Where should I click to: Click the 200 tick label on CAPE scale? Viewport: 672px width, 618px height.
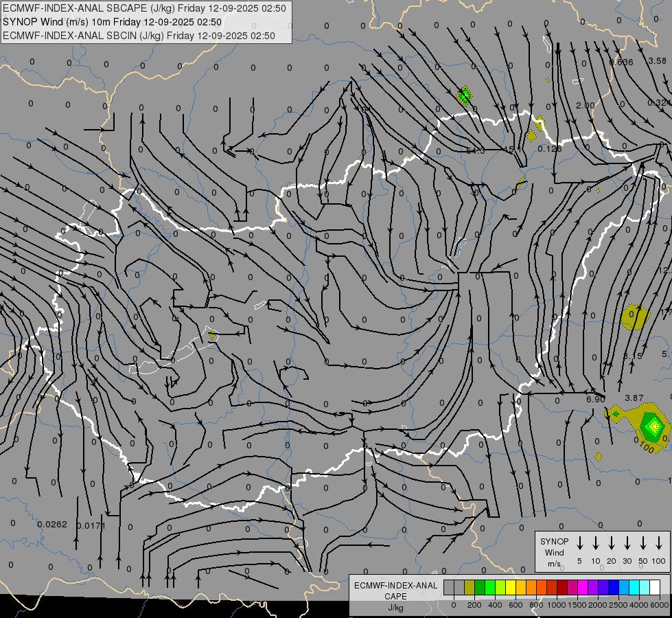tap(474, 605)
